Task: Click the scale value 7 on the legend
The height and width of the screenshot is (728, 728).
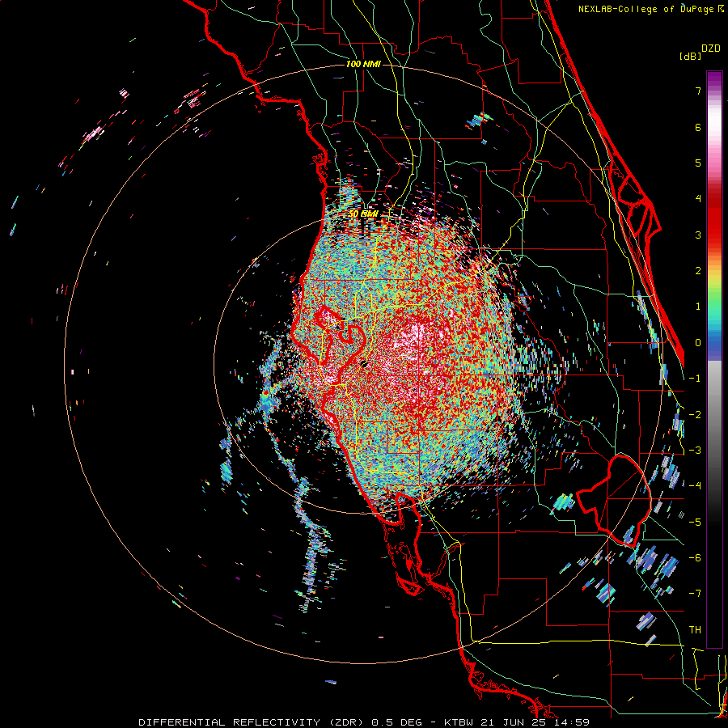Action: 698,91
